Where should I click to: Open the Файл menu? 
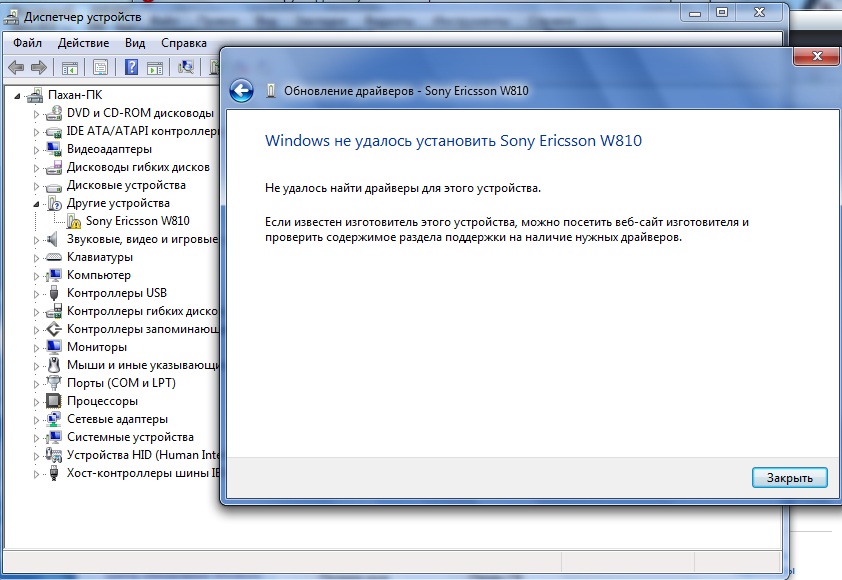28,43
